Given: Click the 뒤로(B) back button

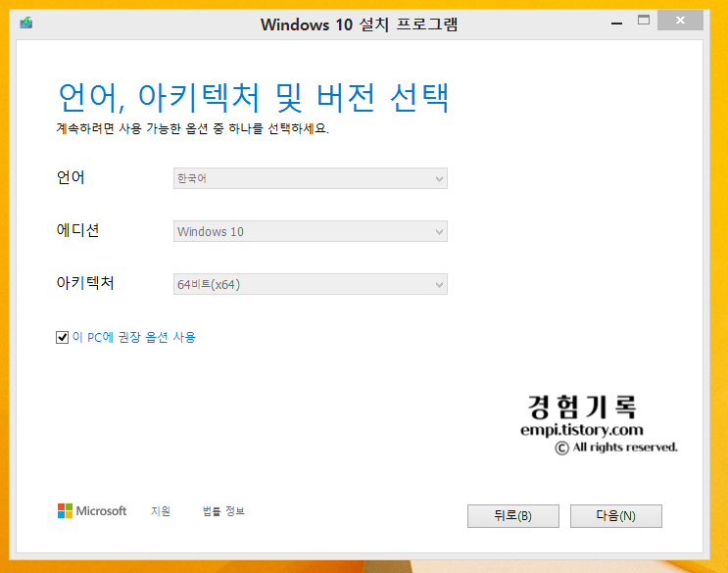Looking at the screenshot, I should tap(513, 516).
